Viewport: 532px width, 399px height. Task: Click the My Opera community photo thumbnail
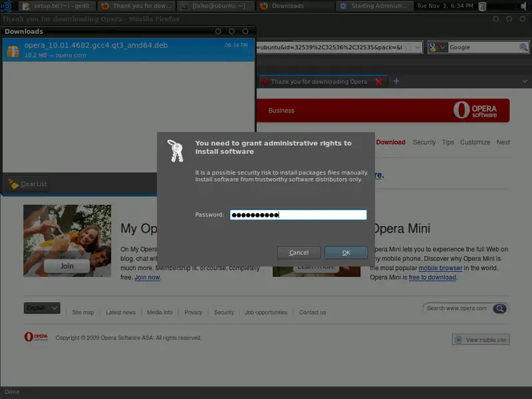pyautogui.click(x=67, y=241)
